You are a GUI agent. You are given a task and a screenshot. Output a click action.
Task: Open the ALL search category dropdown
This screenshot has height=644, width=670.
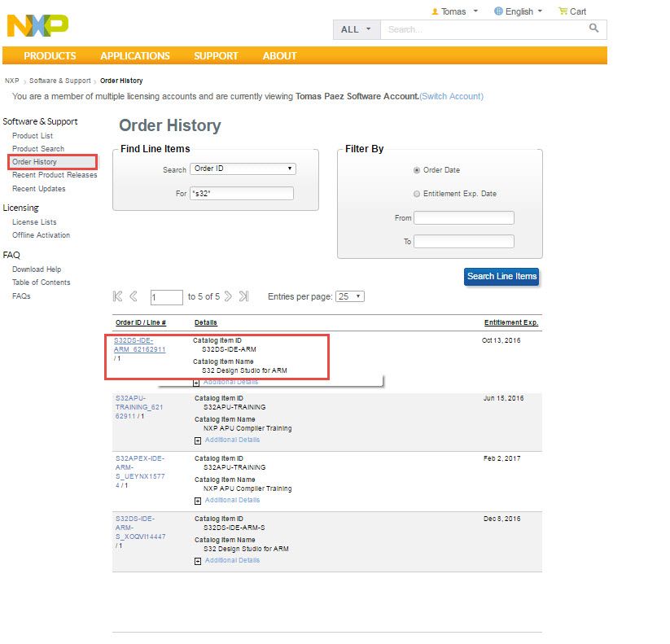point(357,29)
